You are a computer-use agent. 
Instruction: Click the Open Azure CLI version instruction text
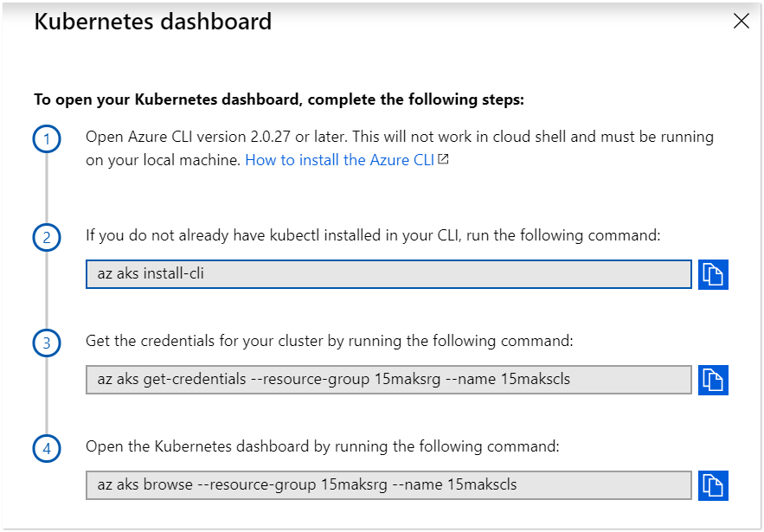pos(399,138)
